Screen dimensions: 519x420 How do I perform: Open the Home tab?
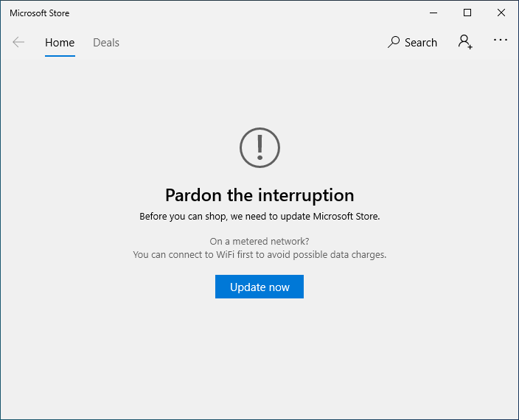coord(60,43)
